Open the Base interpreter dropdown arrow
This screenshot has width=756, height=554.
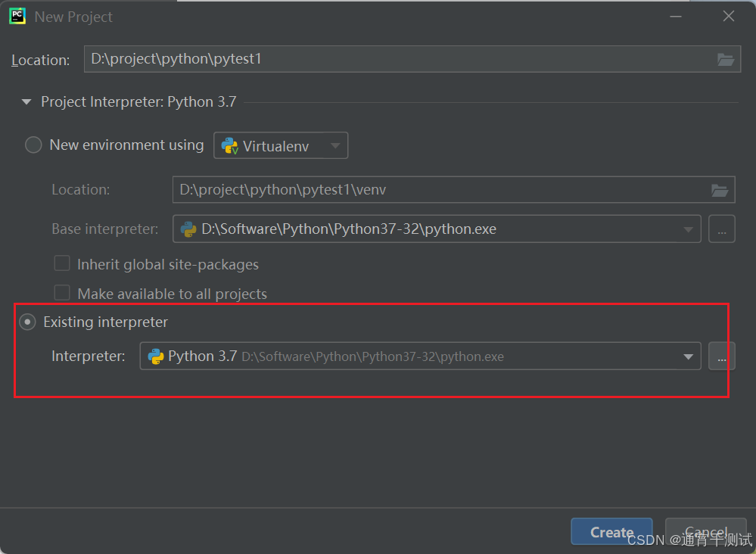point(688,229)
